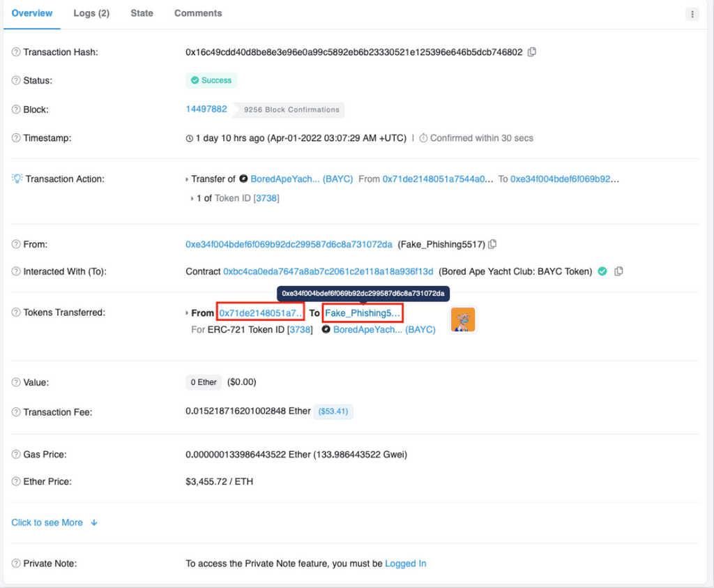Click the Transaction Hash help icon
The width and height of the screenshot is (714, 588).
click(16, 52)
